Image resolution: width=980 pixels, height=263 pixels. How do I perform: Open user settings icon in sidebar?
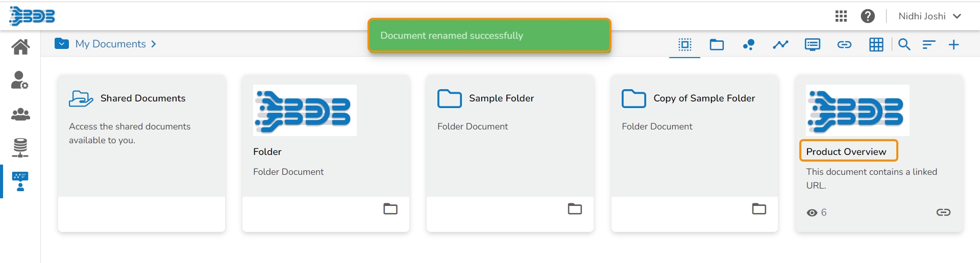click(20, 80)
